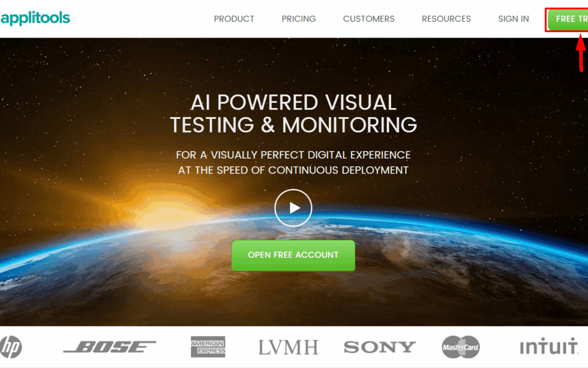
Task: Click the Intuit logo
Action: tap(549, 346)
